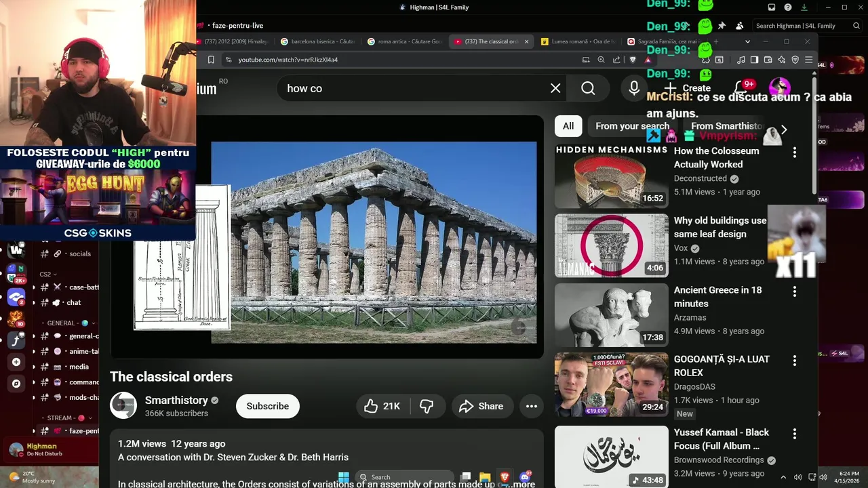Open File Explorer from the taskbar
Viewport: 868px width, 488px height.
coord(485,477)
